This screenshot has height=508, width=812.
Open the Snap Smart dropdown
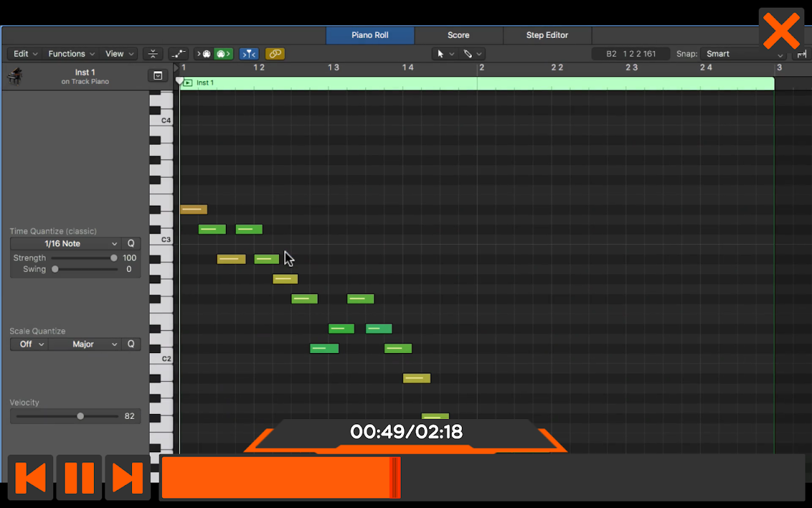(745, 54)
